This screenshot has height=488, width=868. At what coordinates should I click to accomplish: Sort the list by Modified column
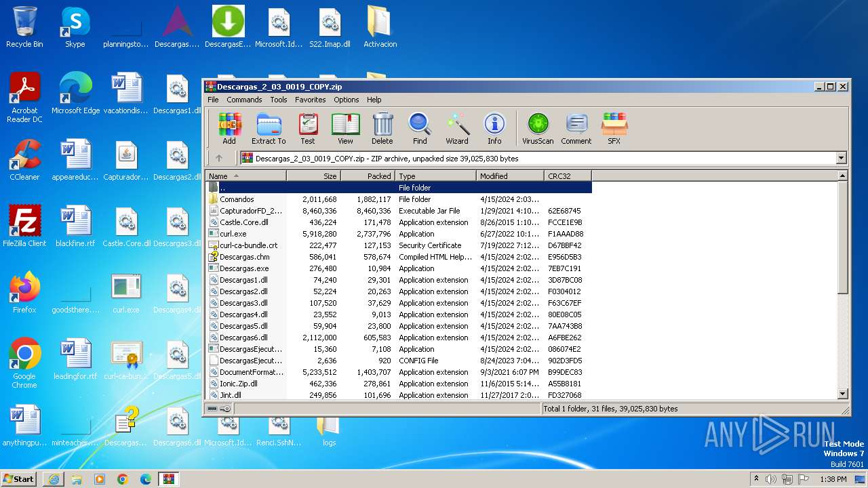click(x=510, y=176)
